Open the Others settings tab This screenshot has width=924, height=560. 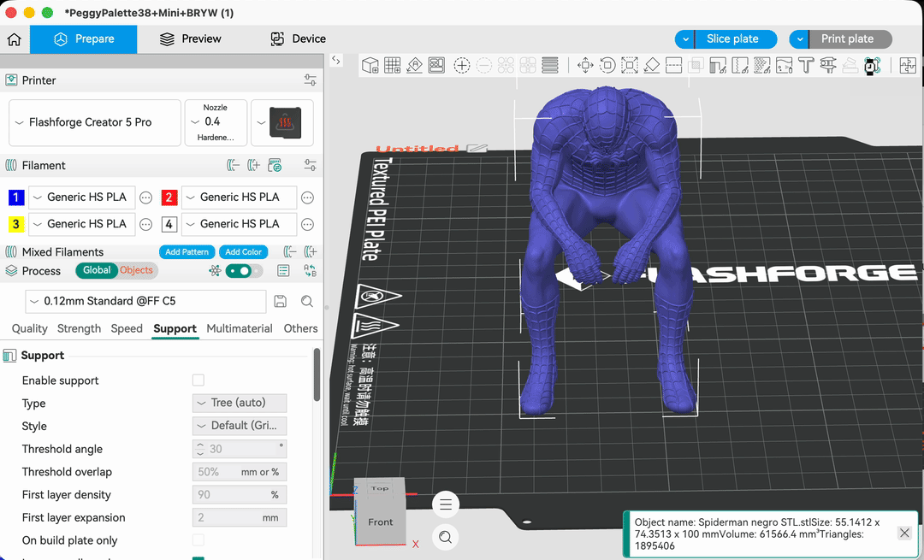coord(300,328)
